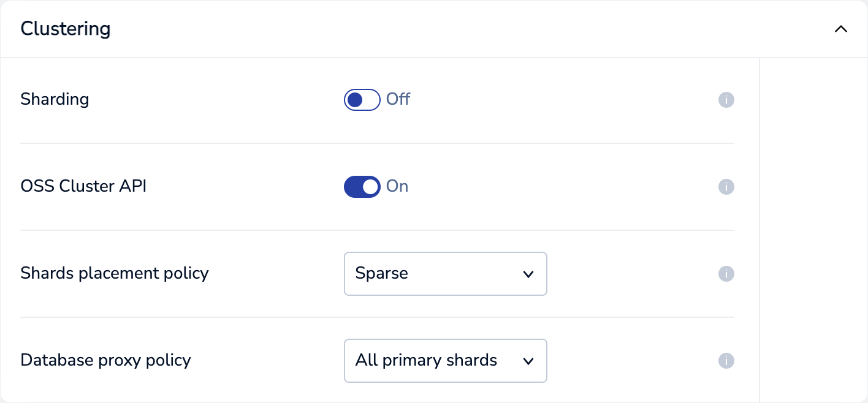868x403 pixels.
Task: Show info icon for Database proxy policy
Action: point(726,361)
